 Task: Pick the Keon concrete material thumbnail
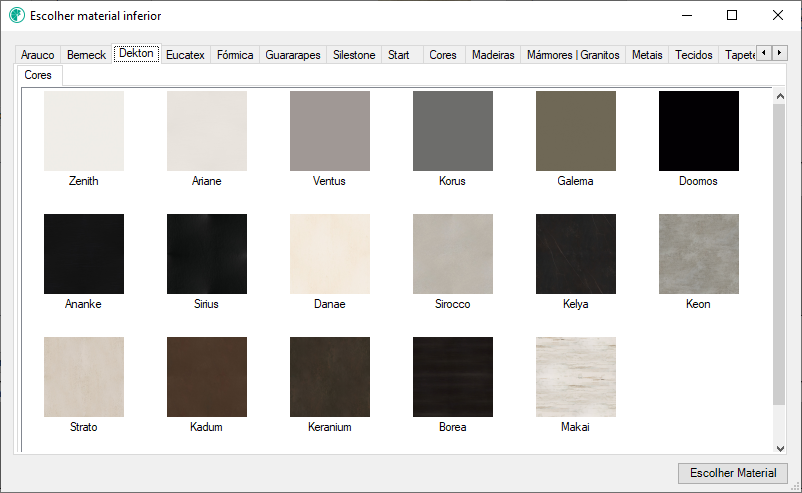click(x=699, y=254)
